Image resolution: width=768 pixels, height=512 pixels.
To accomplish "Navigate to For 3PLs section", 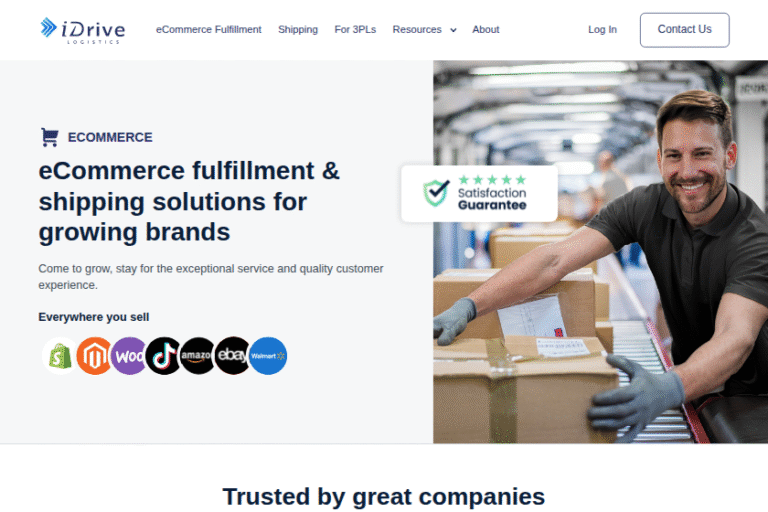I will pos(355,29).
